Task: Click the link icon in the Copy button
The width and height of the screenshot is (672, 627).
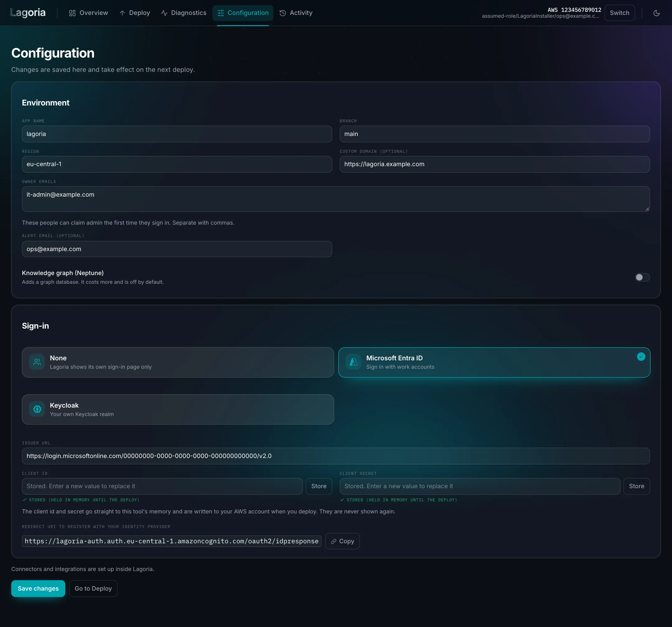Action: [x=334, y=541]
